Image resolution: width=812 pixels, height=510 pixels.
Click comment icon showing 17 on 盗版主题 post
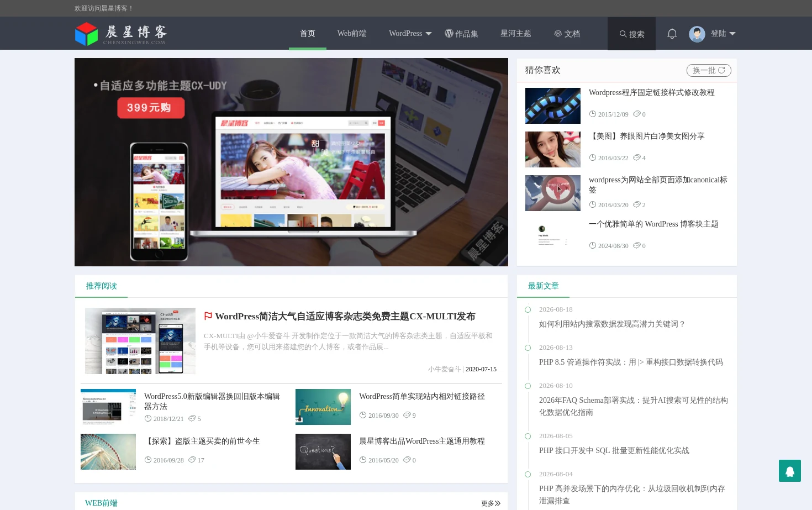pos(192,460)
